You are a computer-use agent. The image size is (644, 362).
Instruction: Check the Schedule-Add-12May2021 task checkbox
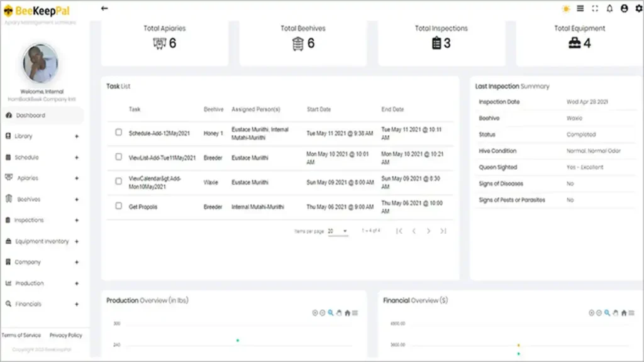[118, 133]
